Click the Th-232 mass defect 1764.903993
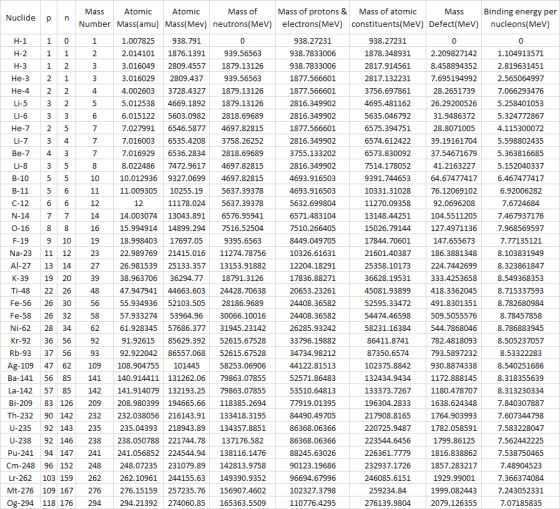This screenshot has height=509, width=560. [x=454, y=415]
